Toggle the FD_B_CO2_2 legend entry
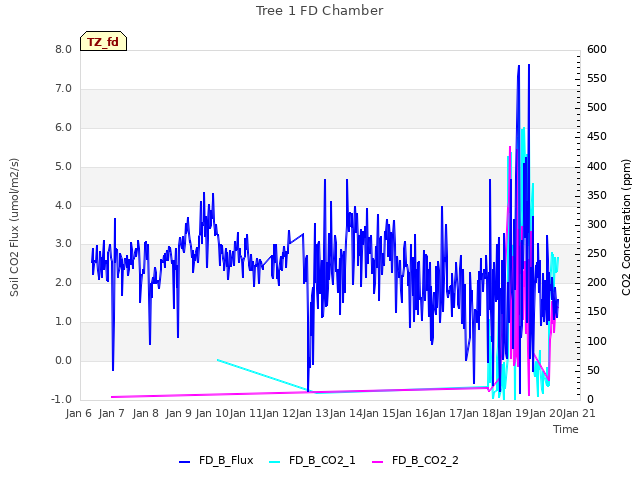640x480 pixels. [415, 460]
